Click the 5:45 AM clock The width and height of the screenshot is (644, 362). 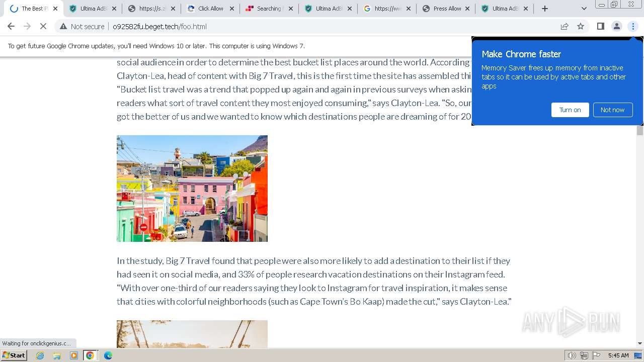click(x=618, y=355)
